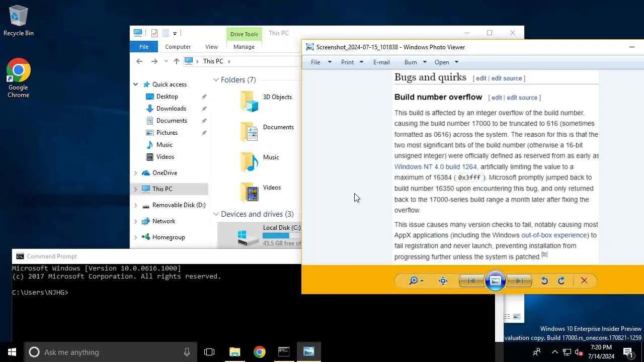The image size is (644, 362).
Task: Select Pictures in navigation pane
Action: click(167, 133)
